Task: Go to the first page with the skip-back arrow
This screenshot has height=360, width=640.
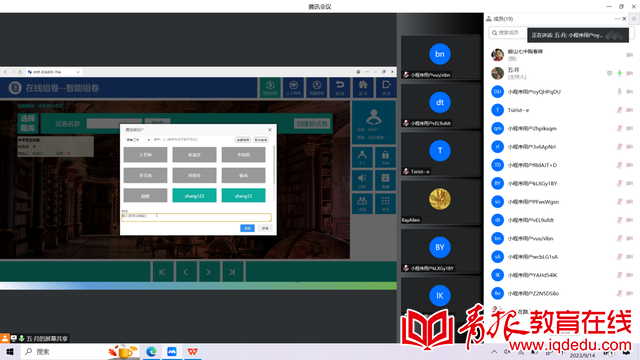Action: 162,272
